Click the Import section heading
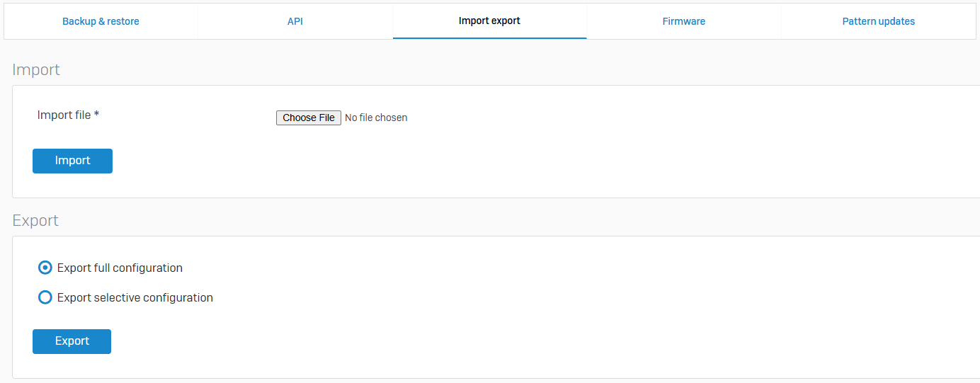This screenshot has height=383, width=980. (x=36, y=69)
